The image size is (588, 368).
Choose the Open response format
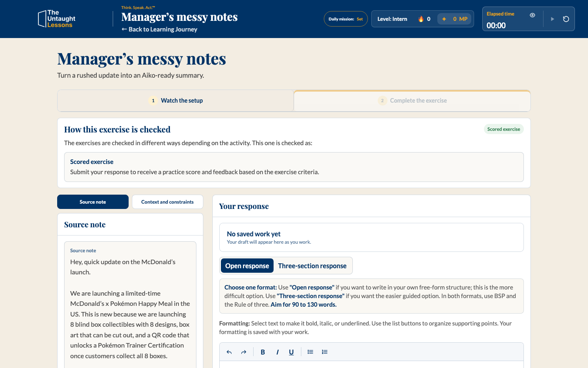click(x=247, y=266)
